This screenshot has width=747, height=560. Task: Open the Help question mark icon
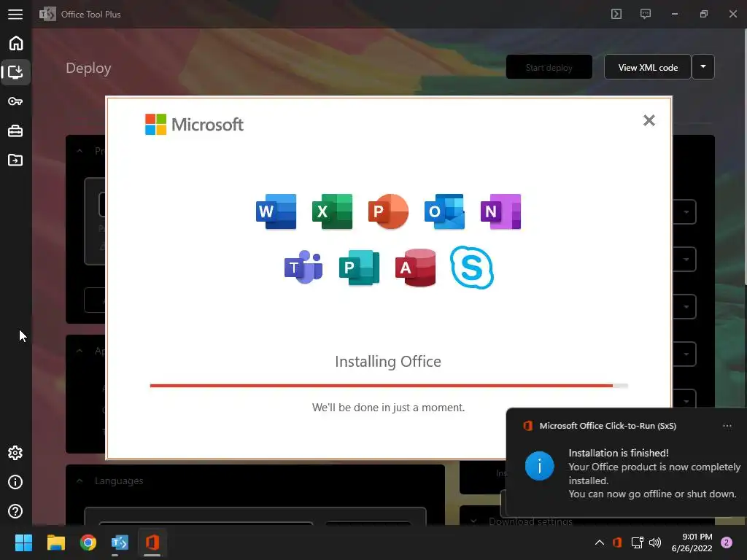15,511
